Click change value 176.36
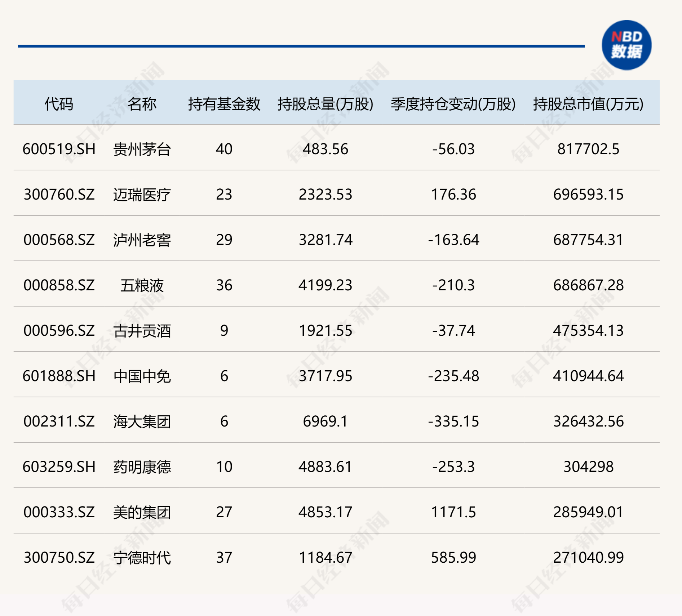 [x=453, y=195]
